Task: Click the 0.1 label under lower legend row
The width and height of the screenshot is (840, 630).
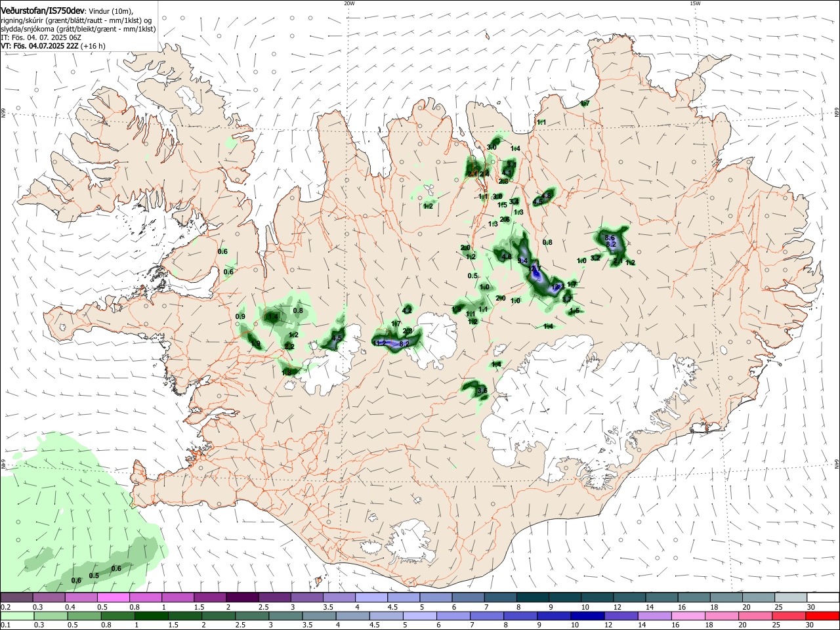Action: (x=5, y=625)
